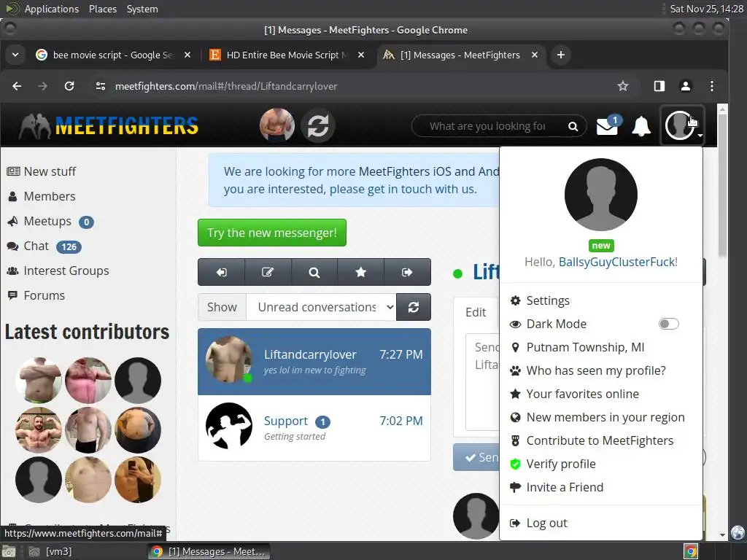
Task: Open a new tab with the plus button
Action: (561, 55)
